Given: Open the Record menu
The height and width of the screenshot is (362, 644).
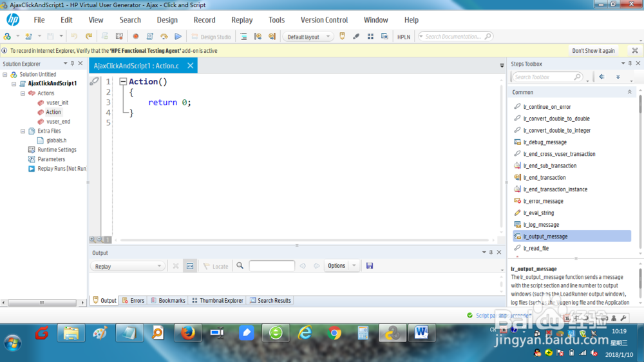Looking at the screenshot, I should tap(204, 20).
